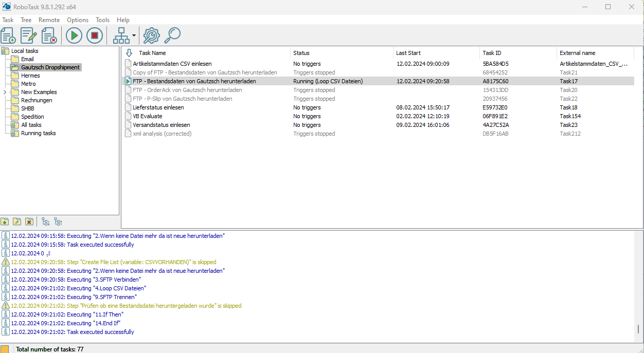Open RoboTask settings via the gear icon
This screenshot has height=353, width=644.
(151, 35)
